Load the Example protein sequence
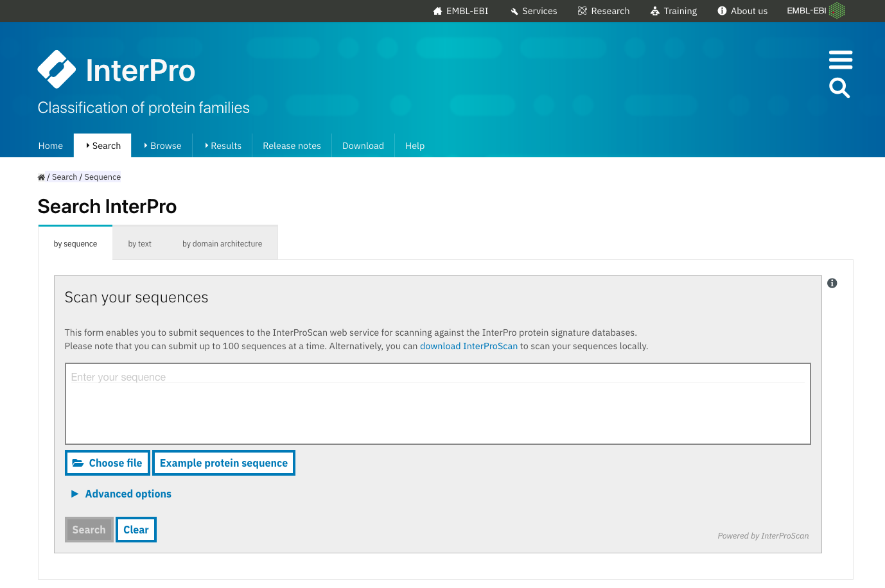The image size is (885, 588). coord(223,463)
